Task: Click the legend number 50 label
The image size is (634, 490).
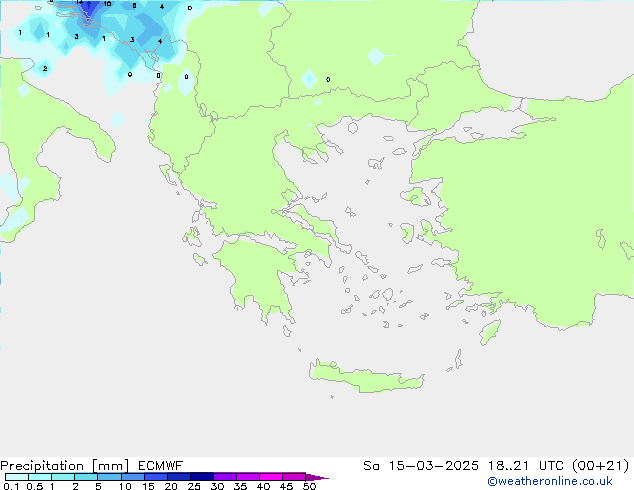Action: pos(309,486)
